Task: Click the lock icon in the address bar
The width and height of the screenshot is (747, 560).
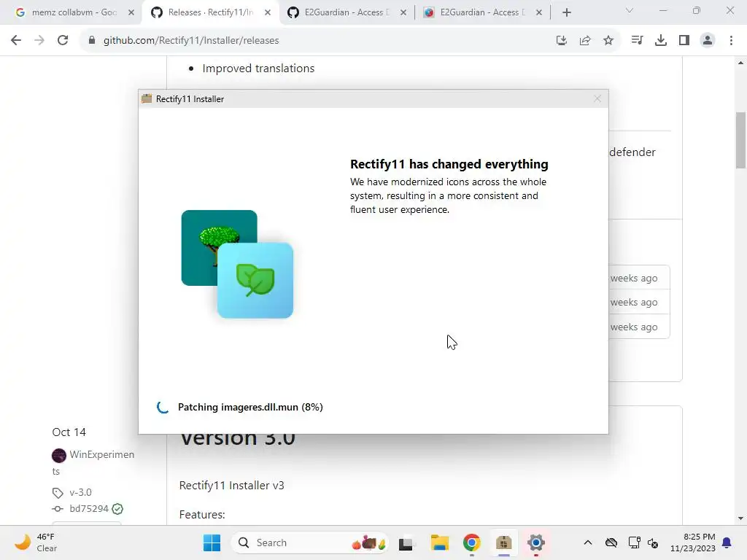Action: (x=92, y=41)
